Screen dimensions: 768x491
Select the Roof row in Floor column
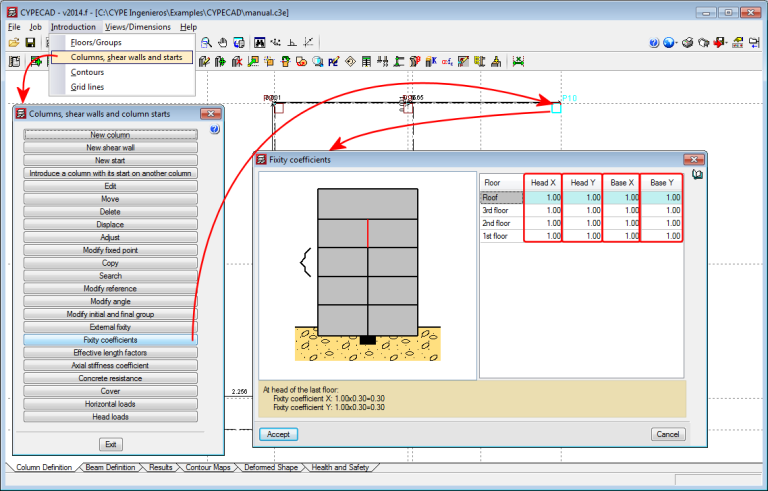tap(502, 197)
